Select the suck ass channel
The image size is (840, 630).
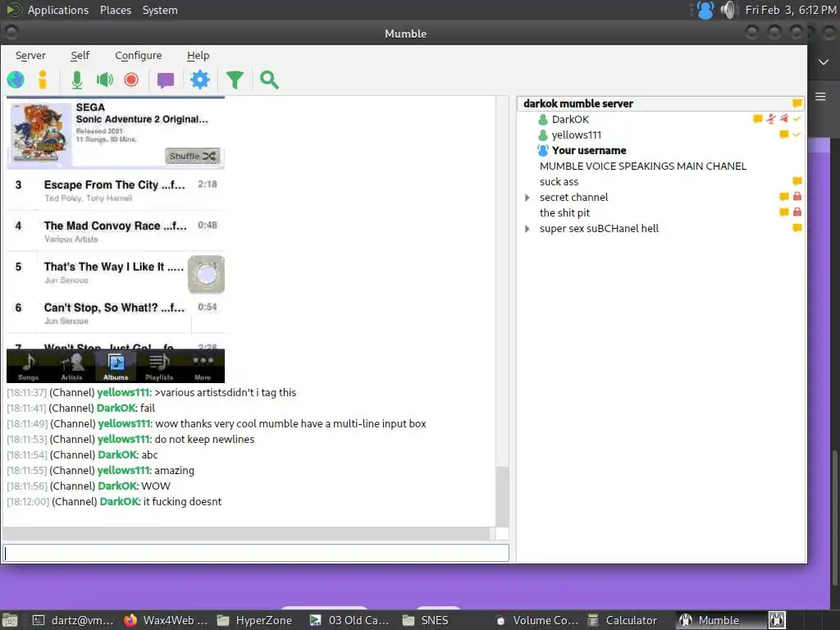pos(559,181)
